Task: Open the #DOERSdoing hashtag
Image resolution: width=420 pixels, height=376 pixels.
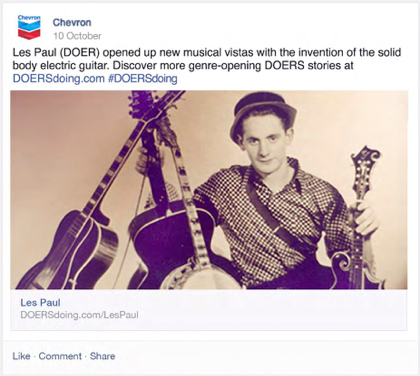Action: coord(143,79)
